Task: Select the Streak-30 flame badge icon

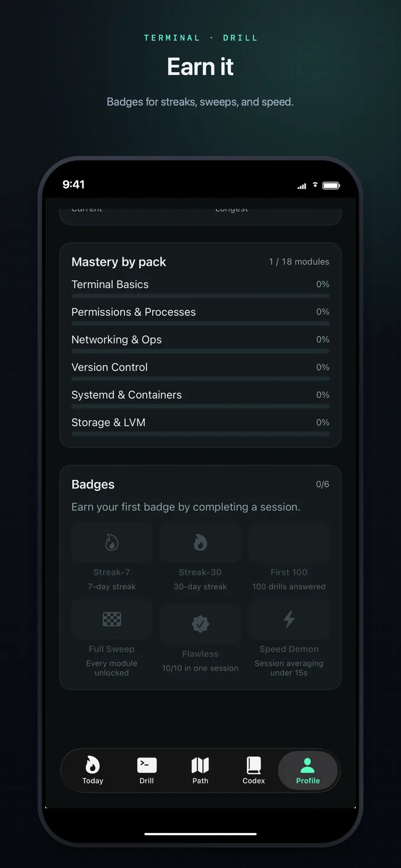Action: [x=200, y=542]
